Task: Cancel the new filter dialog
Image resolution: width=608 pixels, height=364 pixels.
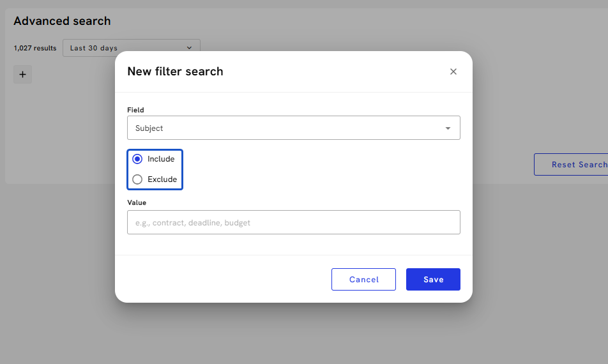Action: (364, 280)
